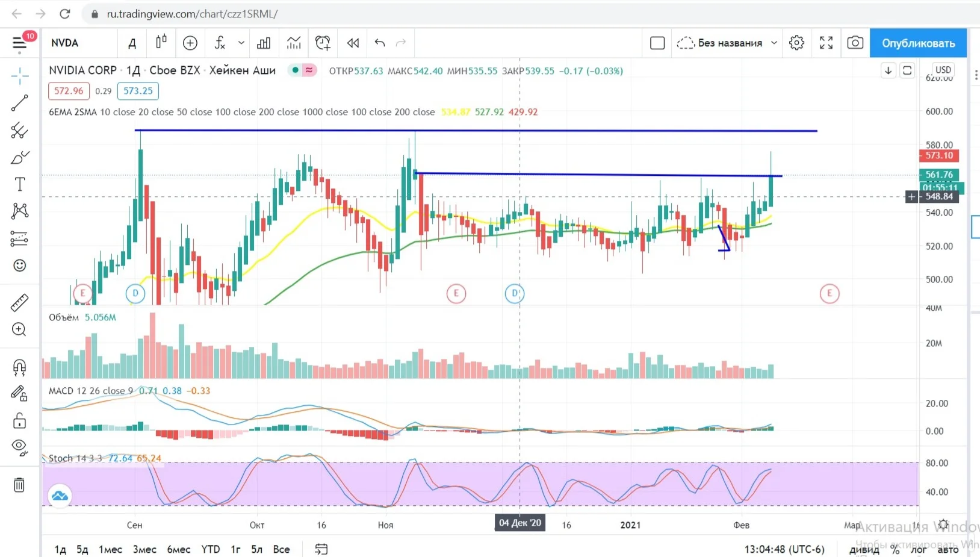Open chart settings gear

coord(797,43)
